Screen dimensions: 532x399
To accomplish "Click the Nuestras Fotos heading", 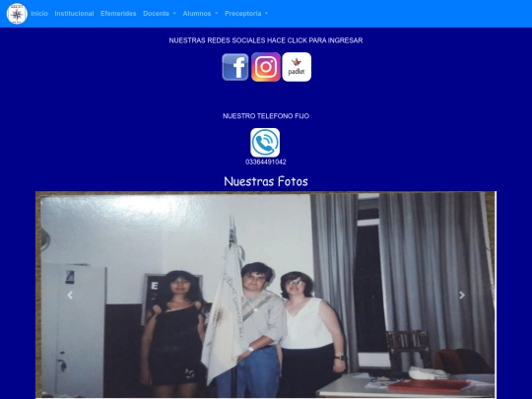I will click(x=266, y=181).
